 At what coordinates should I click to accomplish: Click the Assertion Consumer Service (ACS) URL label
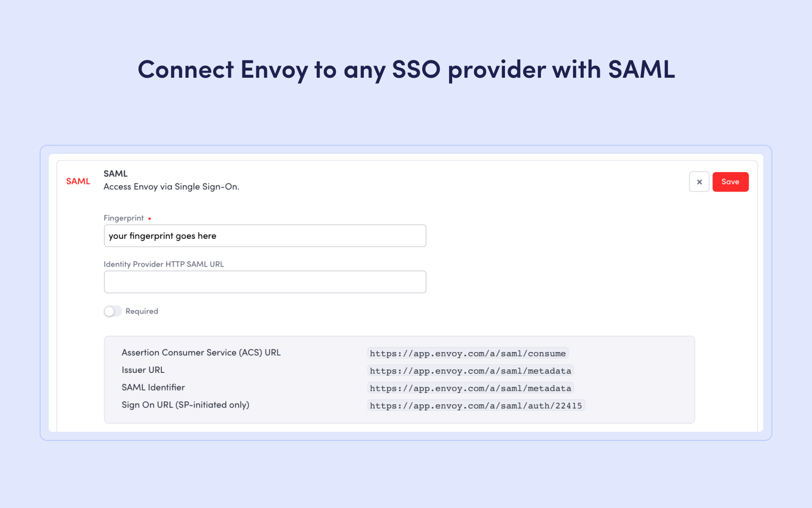[201, 352]
